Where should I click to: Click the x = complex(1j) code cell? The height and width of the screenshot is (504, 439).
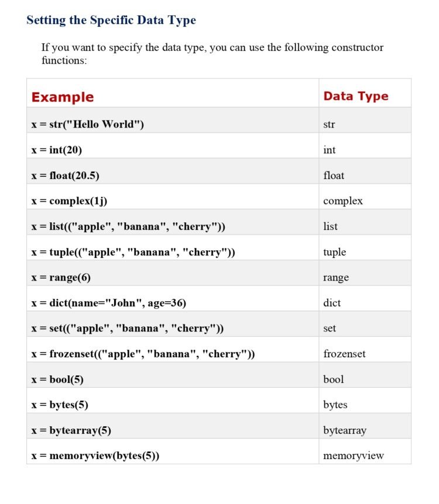pyautogui.click(x=69, y=201)
